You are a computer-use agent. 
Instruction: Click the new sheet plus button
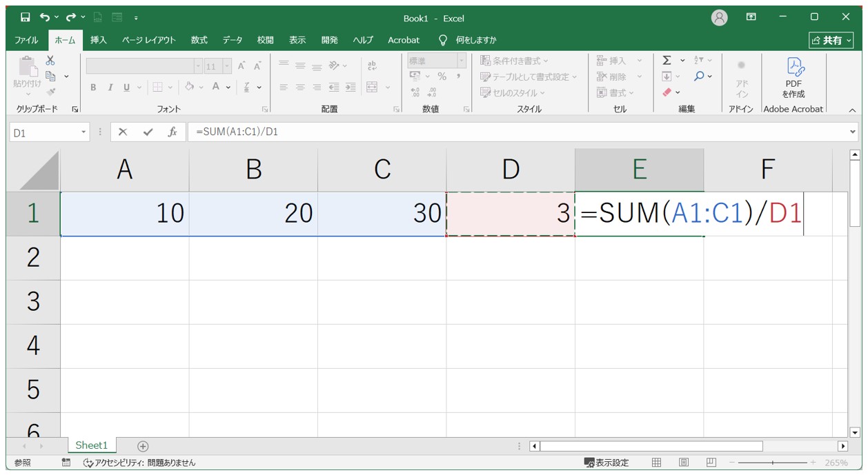143,446
